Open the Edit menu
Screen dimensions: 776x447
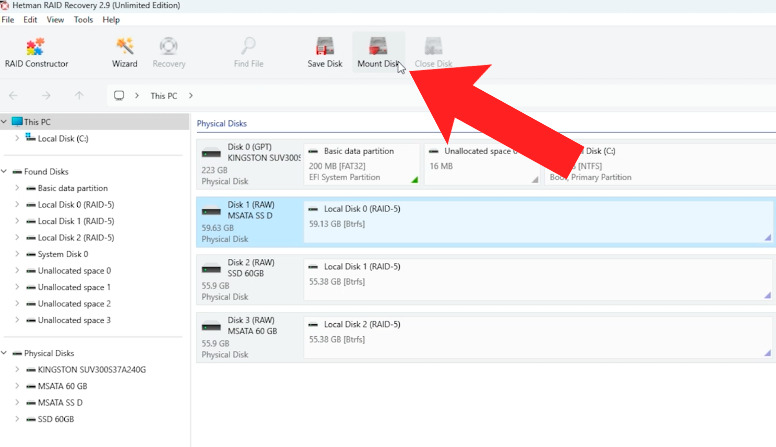pos(30,20)
